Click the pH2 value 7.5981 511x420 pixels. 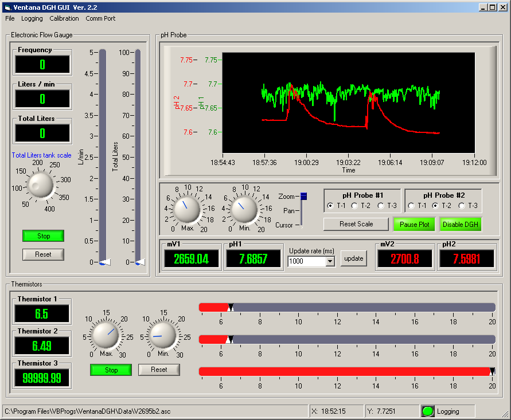[x=467, y=259]
